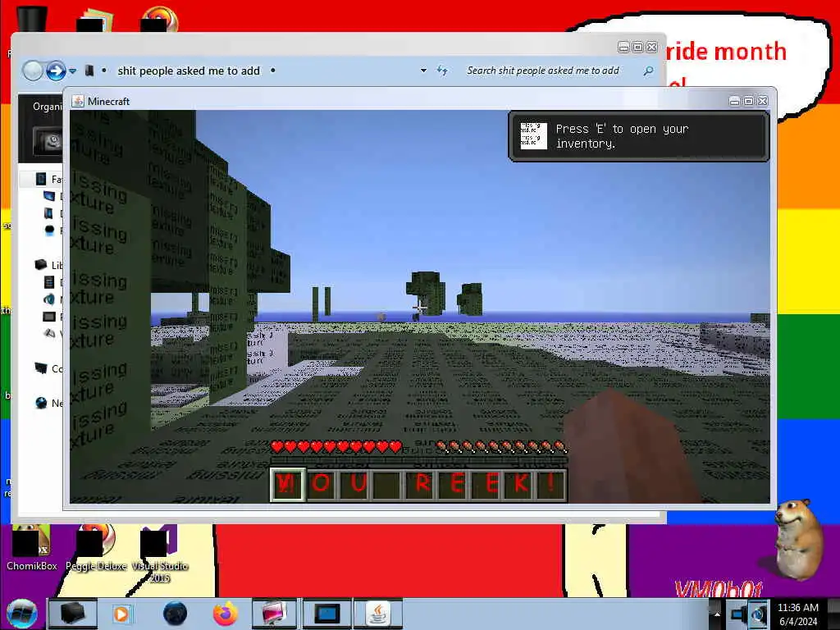The image size is (840, 630).
Task: Click the blacked-out first taskbar button
Action: point(72,614)
